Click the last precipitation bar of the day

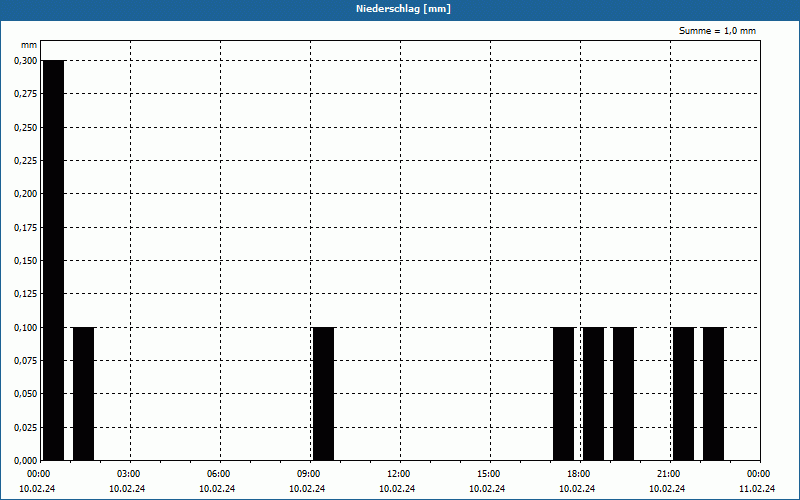tap(713, 394)
